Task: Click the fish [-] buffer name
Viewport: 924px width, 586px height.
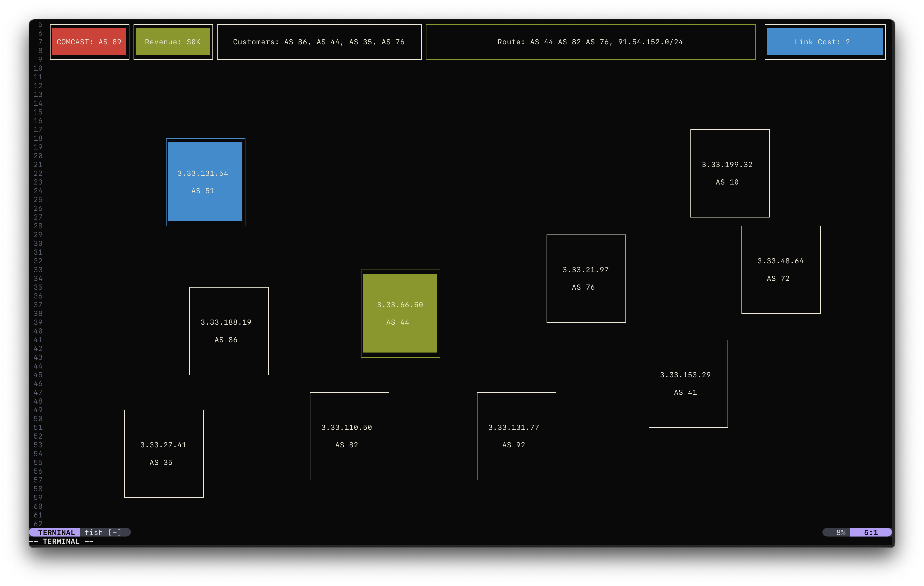Action: tap(103, 532)
